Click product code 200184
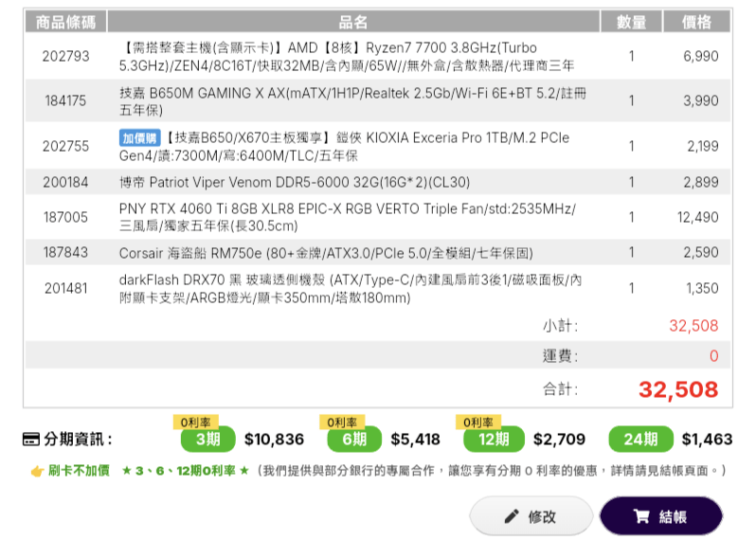 [65, 182]
